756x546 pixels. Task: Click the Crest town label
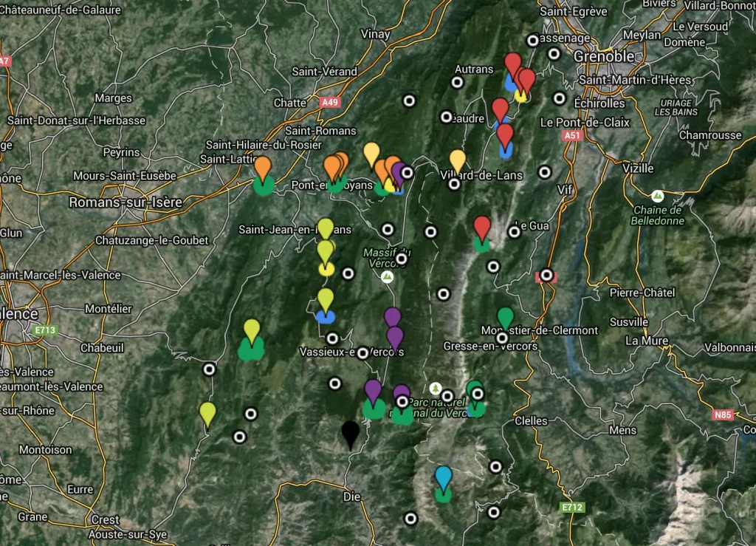pos(106,519)
